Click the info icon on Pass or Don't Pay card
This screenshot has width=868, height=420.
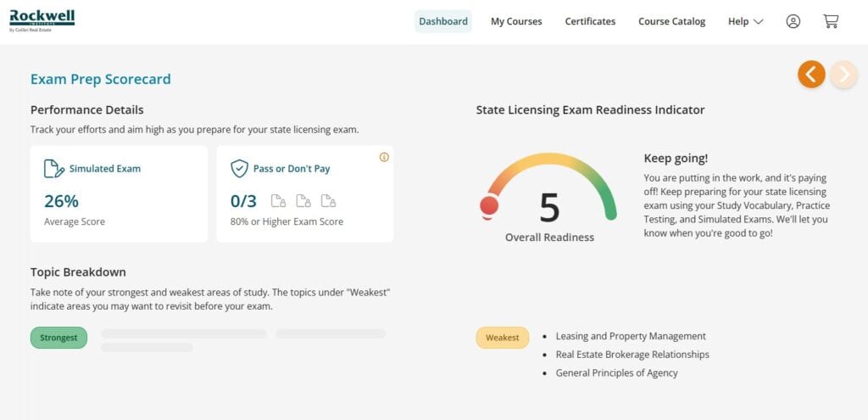click(x=384, y=157)
